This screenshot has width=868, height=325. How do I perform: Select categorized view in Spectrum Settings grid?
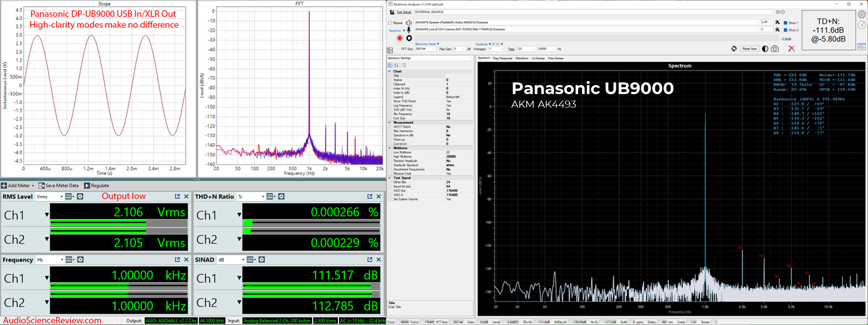pos(390,65)
